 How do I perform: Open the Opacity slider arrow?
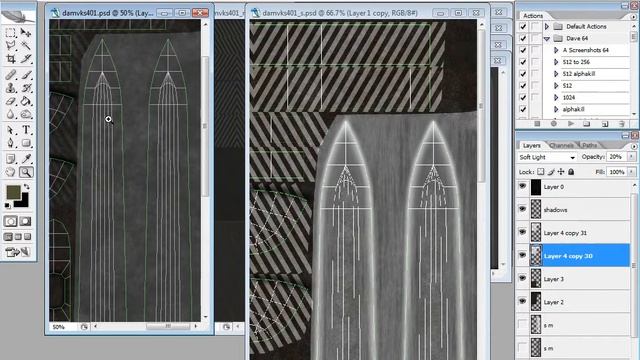632,157
